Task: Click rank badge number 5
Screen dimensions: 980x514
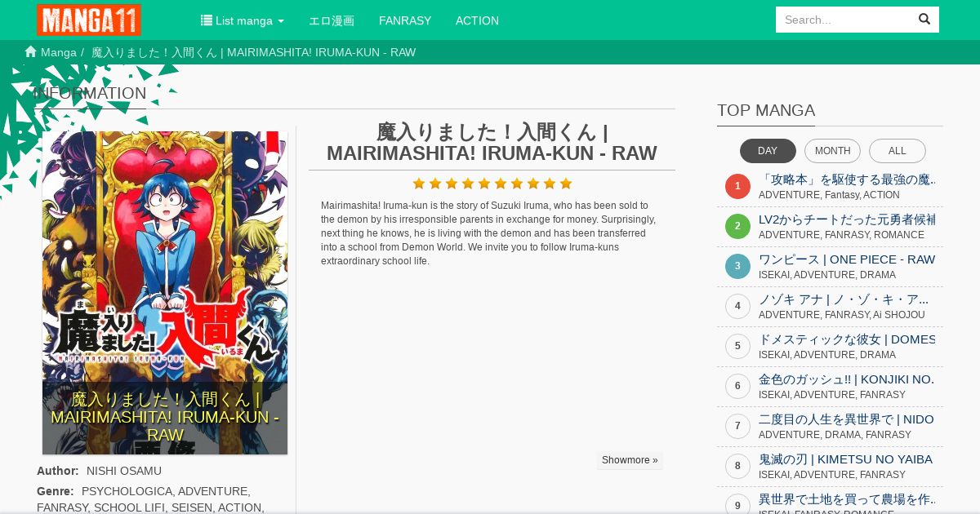Action: 737,347
